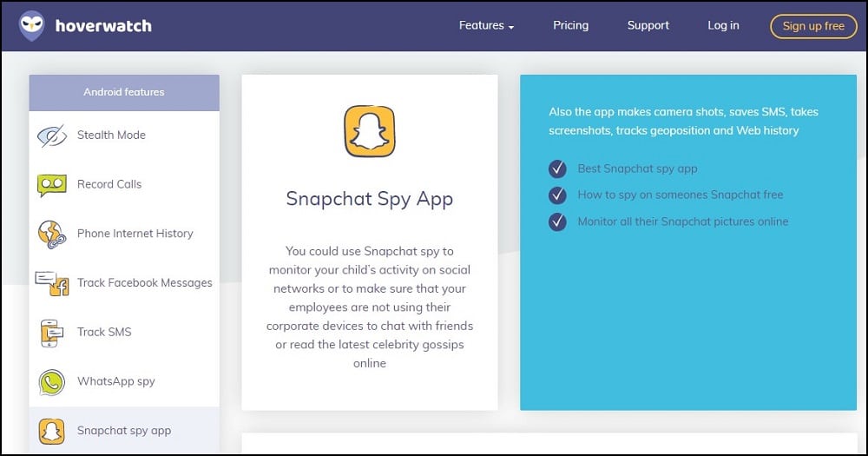Click the 'Also the app makes camera shots' paragraph
This screenshot has height=456, width=868.
pyautogui.click(x=683, y=122)
